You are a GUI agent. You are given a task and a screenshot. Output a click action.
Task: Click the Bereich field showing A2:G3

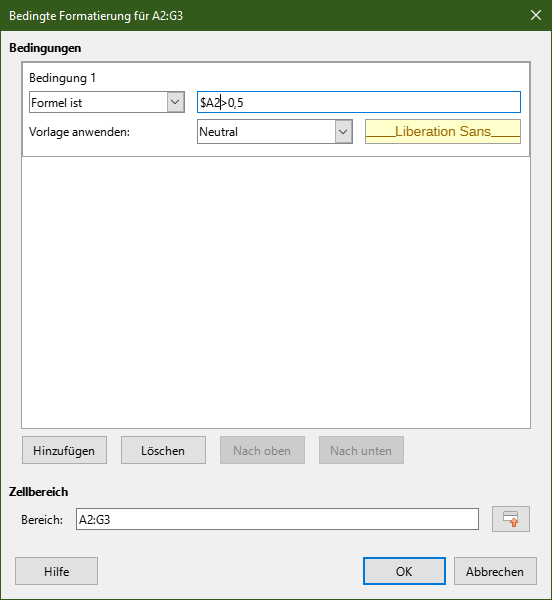pyautogui.click(x=277, y=519)
